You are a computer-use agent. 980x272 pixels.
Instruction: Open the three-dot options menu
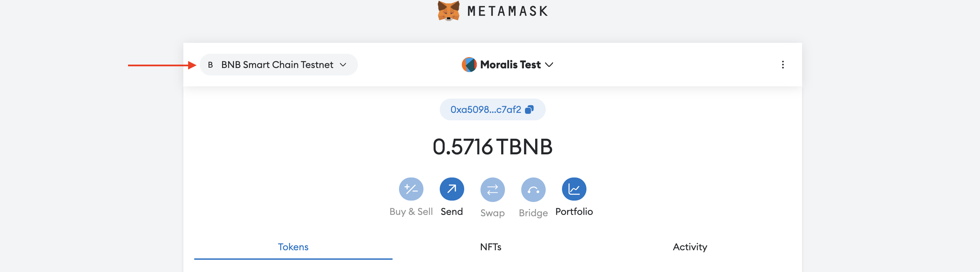click(783, 65)
